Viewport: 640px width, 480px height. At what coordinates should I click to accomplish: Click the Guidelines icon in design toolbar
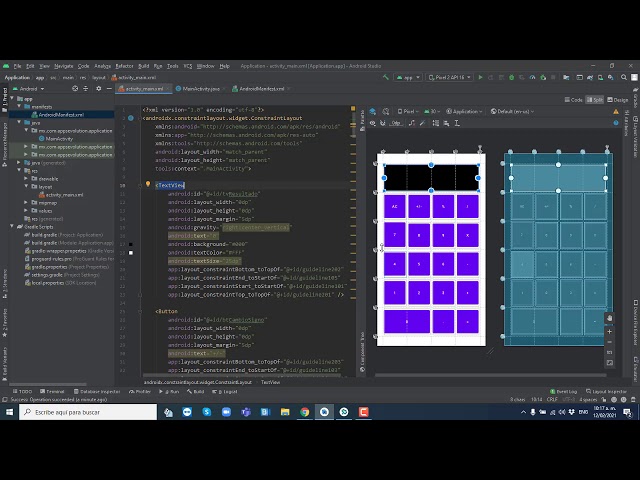[x=457, y=123]
